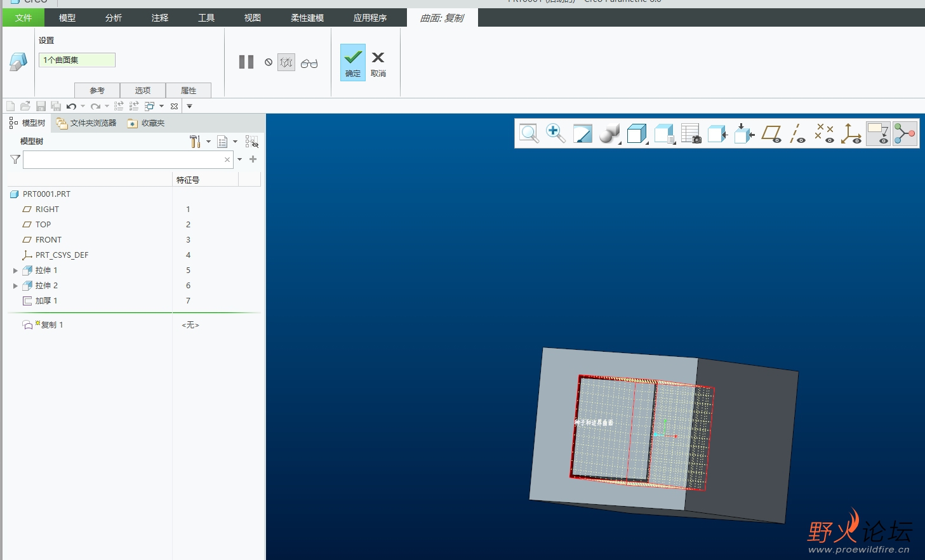Toggle datum axis display
The image size is (925, 560).
pos(797,133)
